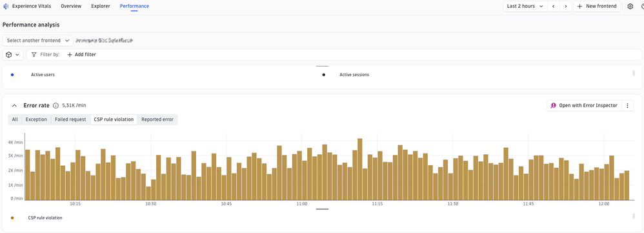Image resolution: width=644 pixels, height=233 pixels.
Task: Open Select another frontend dropdown
Action: [38, 41]
